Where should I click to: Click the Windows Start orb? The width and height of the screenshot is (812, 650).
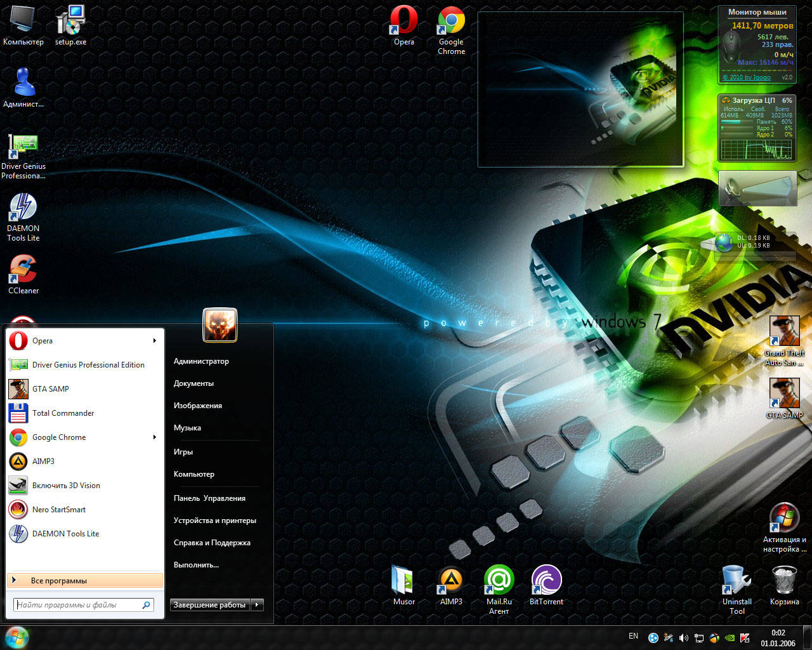tap(16, 637)
